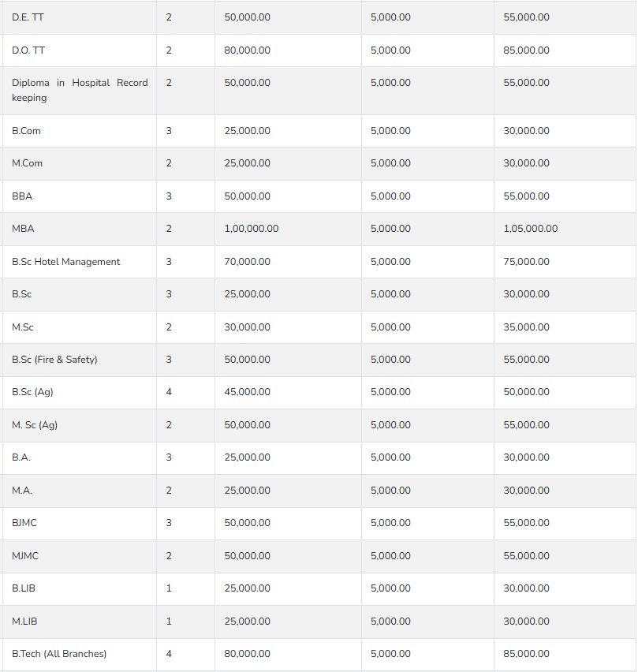
Task: Click the MJMC course name
Action: pyautogui.click(x=25, y=556)
